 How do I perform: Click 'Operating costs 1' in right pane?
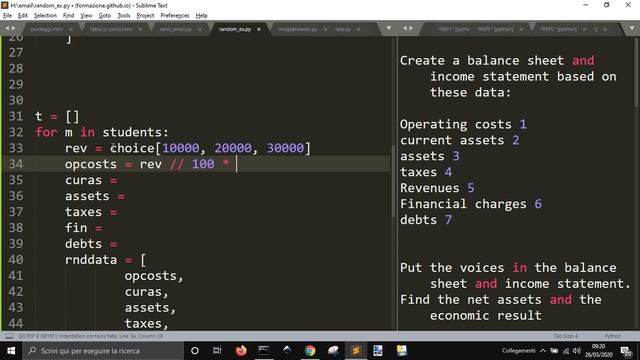coord(463,124)
